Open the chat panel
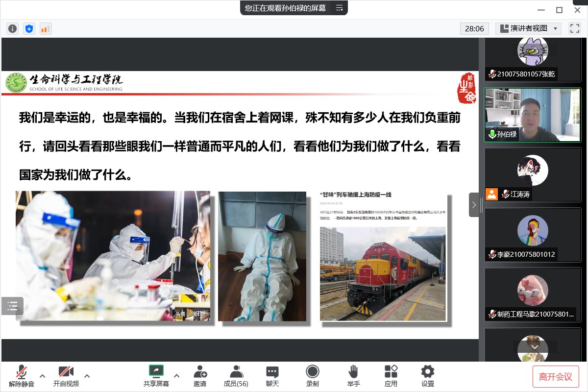The width and height of the screenshot is (588, 392). click(272, 376)
